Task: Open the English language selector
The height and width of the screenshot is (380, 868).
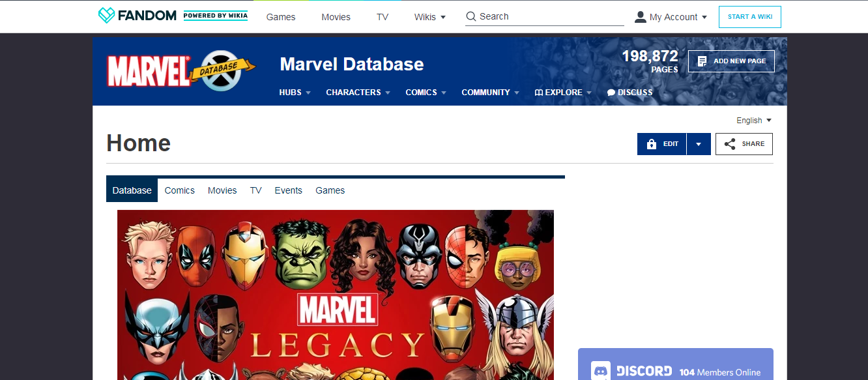Action: (754, 121)
